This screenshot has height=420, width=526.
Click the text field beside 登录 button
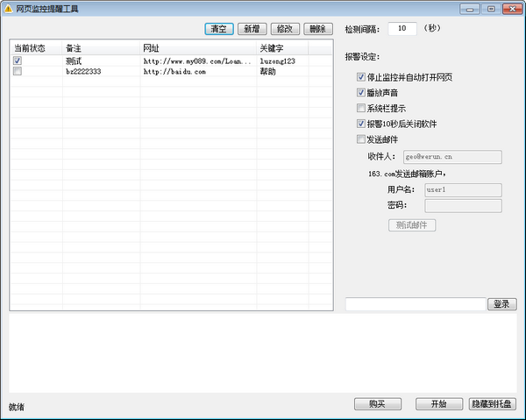point(415,304)
